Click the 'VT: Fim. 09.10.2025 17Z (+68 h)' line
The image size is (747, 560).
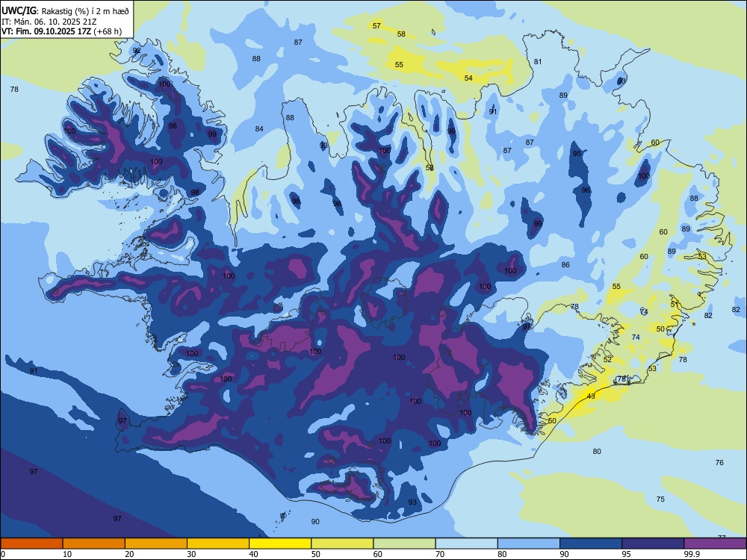point(61,31)
